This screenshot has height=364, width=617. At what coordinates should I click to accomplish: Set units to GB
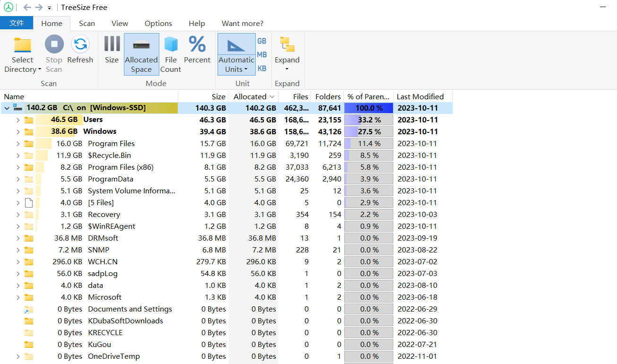[262, 41]
